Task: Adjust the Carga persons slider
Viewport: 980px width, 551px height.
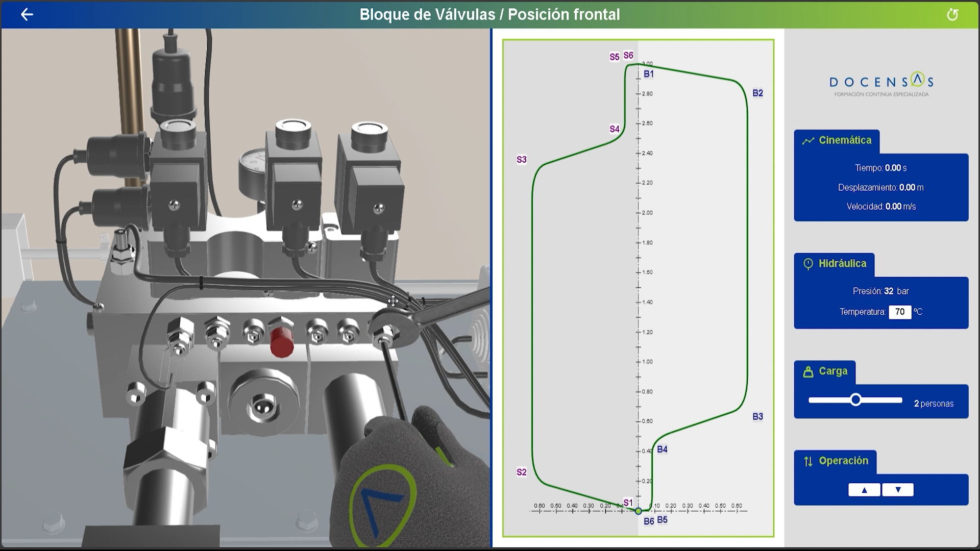Action: click(856, 399)
